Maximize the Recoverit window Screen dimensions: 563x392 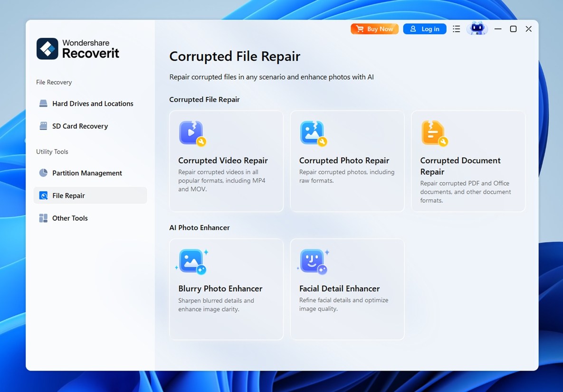pos(513,28)
